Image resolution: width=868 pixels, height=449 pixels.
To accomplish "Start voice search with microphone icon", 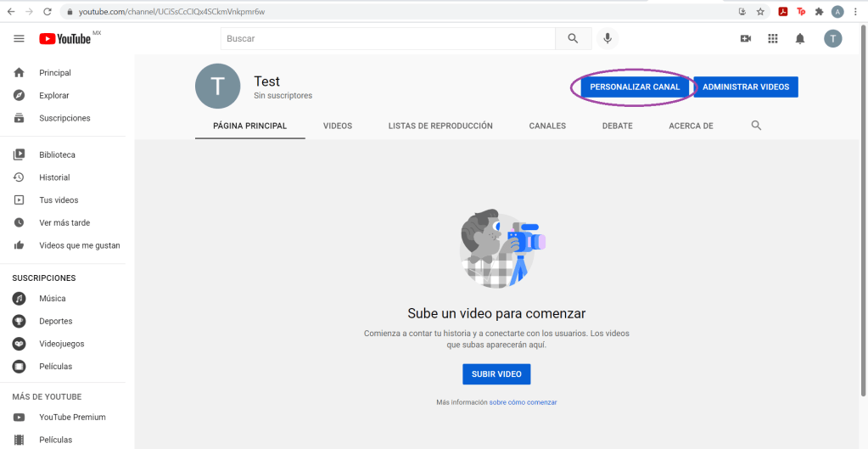I will [608, 39].
